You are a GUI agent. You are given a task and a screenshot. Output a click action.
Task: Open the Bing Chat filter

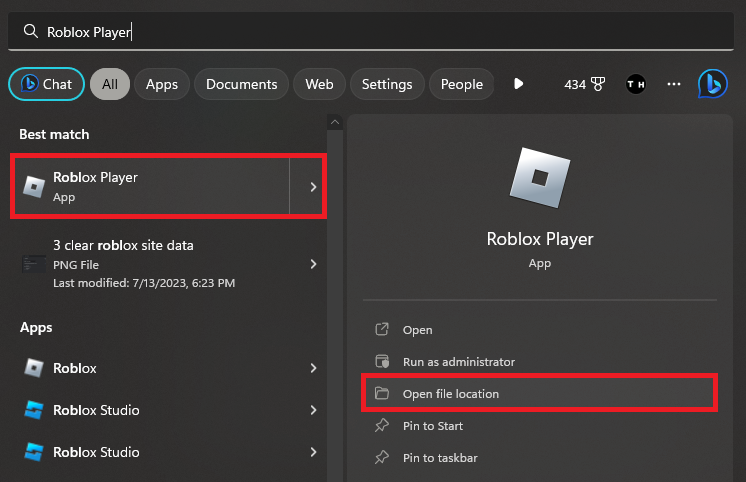pos(46,84)
